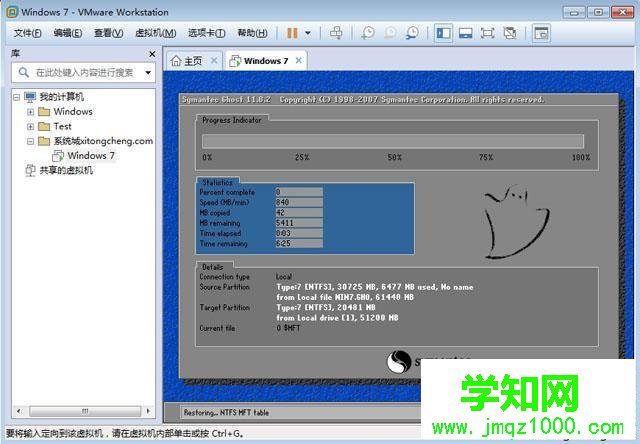Viewport: 640px width, 444px height.
Task: Switch to Unity mode icon
Action: click(509, 33)
